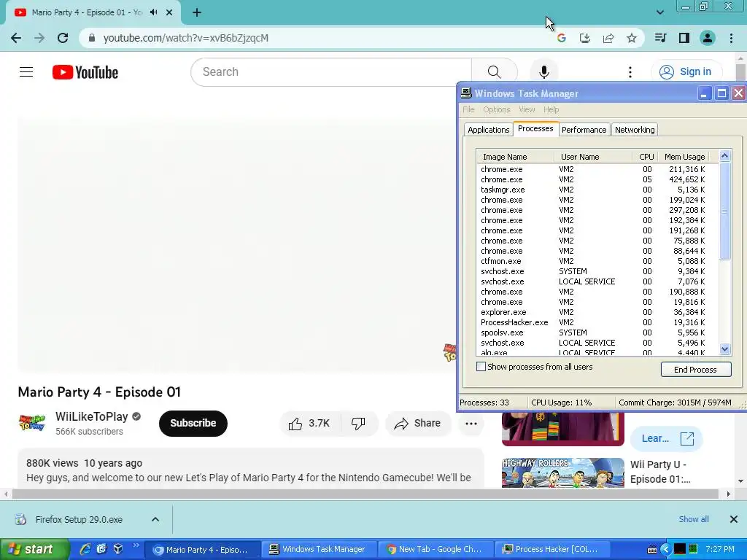Click the lock icon in address bar
This screenshot has height=560, width=747.
click(x=92, y=38)
